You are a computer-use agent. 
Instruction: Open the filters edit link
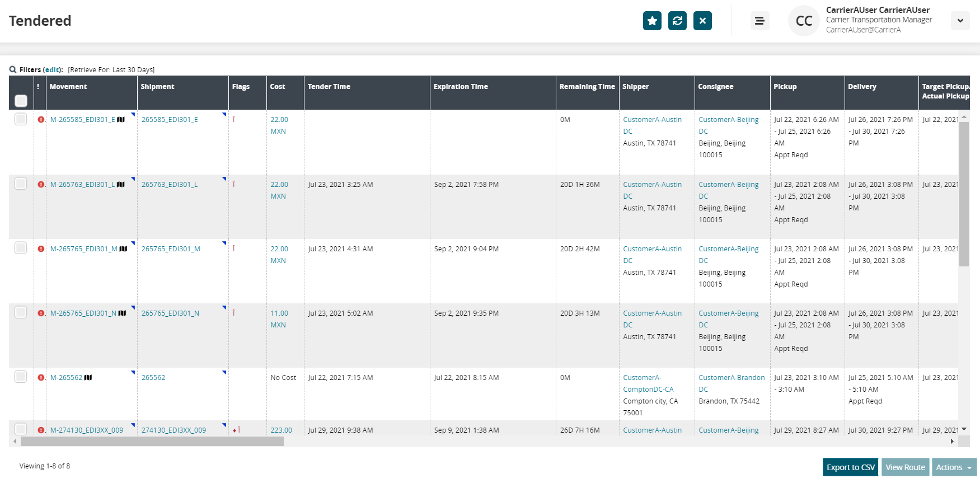tap(52, 70)
